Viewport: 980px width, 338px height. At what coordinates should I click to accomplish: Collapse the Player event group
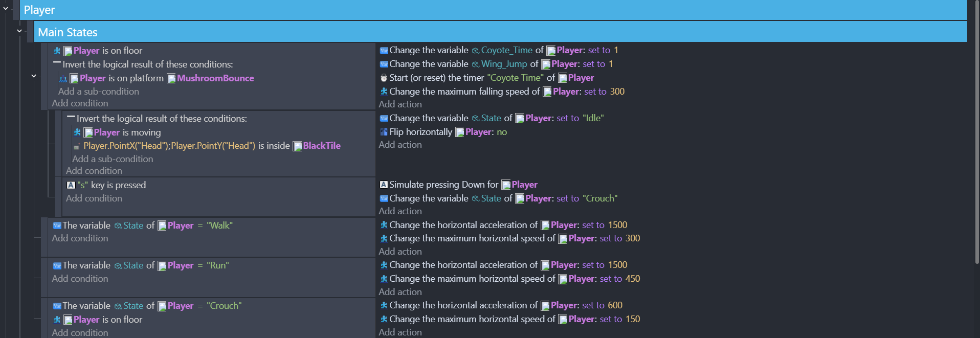pos(6,9)
